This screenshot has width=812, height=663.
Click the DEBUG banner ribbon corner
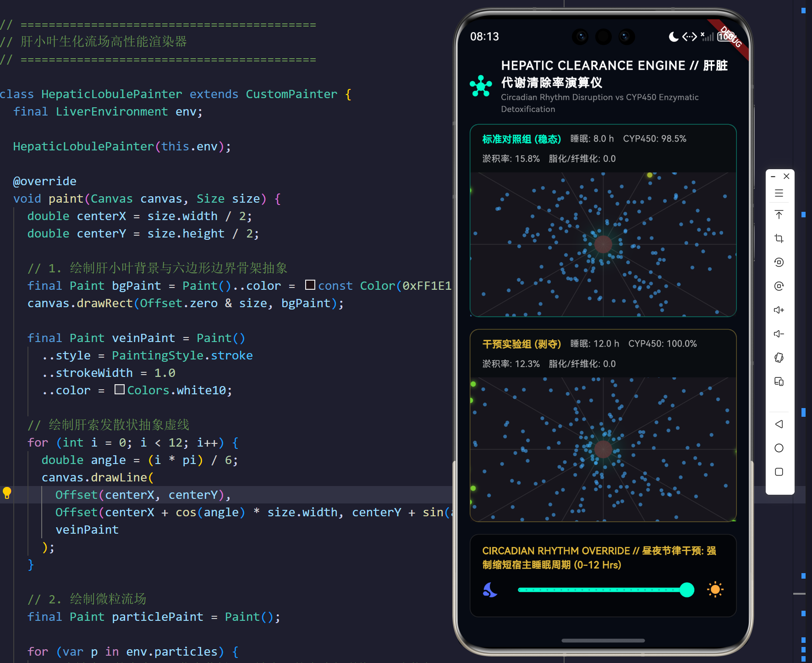pos(731,38)
